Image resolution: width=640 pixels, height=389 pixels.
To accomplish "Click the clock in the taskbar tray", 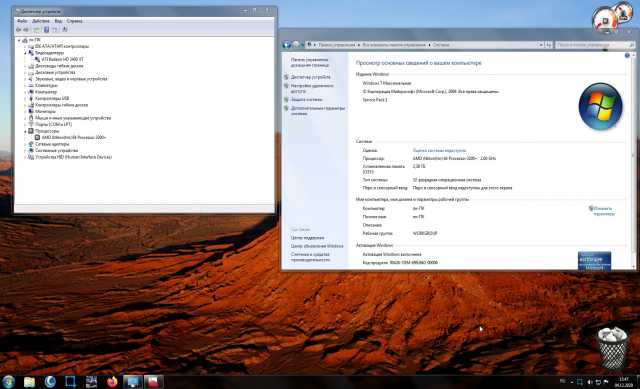I will (x=624, y=382).
